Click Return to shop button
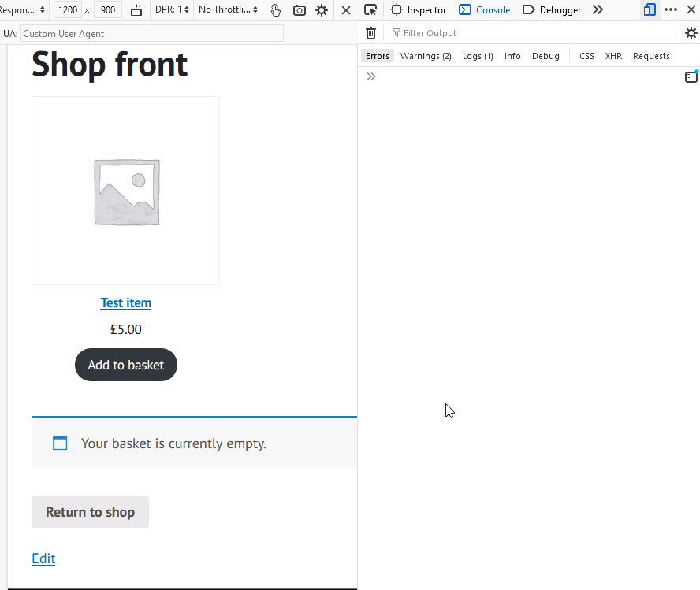This screenshot has width=700, height=590. point(90,512)
